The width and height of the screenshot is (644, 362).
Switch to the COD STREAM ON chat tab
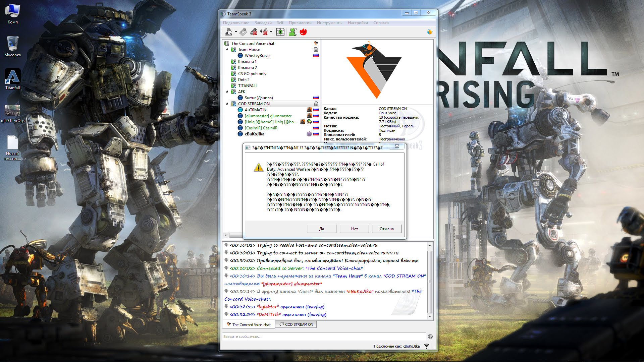click(296, 324)
